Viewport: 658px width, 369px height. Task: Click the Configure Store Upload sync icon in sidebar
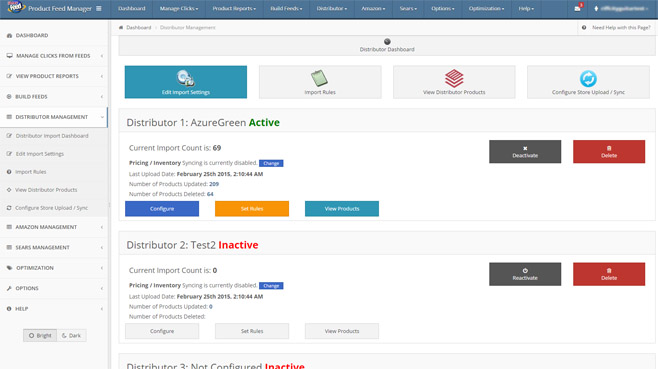click(x=9, y=208)
